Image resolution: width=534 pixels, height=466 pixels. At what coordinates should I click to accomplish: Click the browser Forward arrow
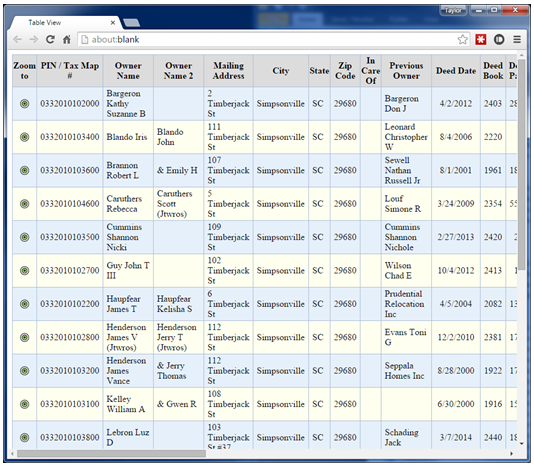[34, 40]
